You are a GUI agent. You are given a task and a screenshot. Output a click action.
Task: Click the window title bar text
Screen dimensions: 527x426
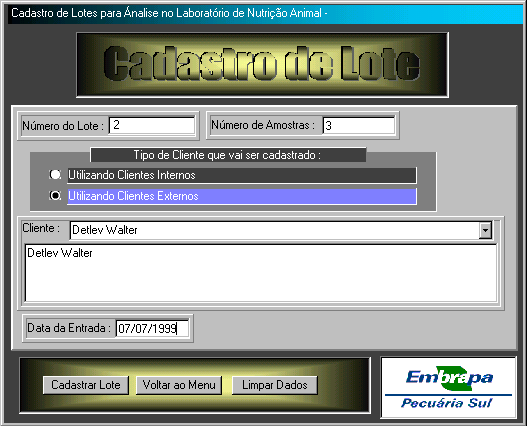169,13
